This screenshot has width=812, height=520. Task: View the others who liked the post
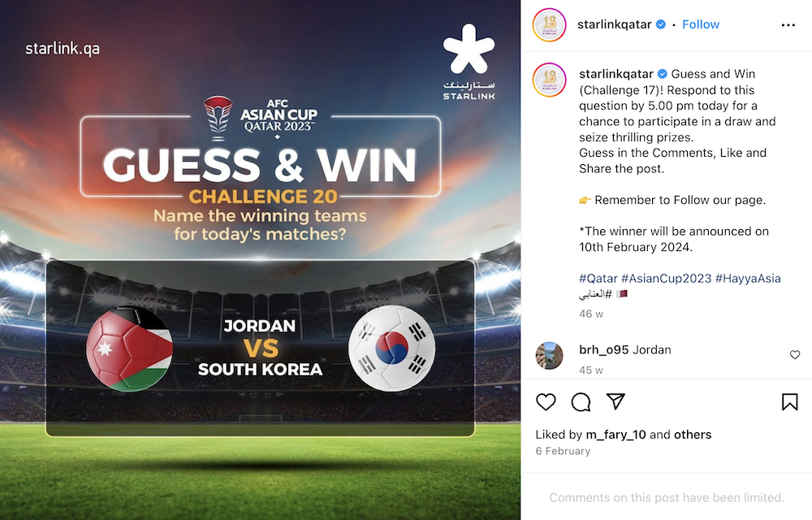click(693, 435)
